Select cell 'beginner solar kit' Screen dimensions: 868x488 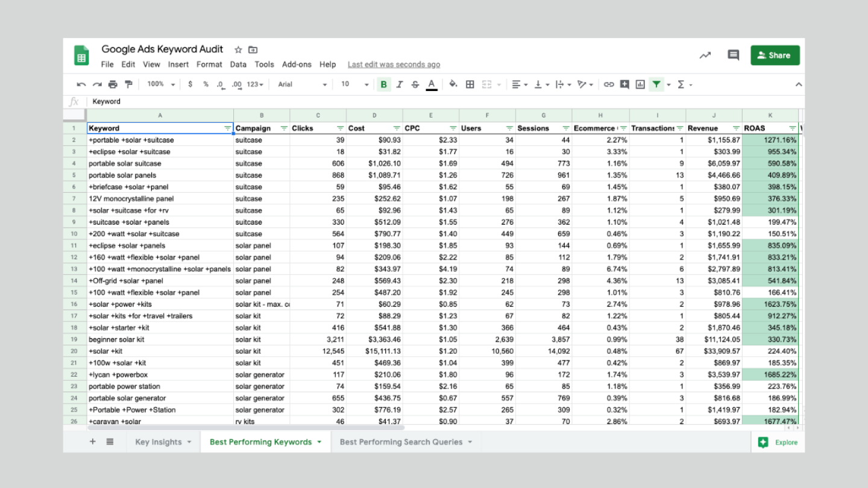[x=160, y=339]
